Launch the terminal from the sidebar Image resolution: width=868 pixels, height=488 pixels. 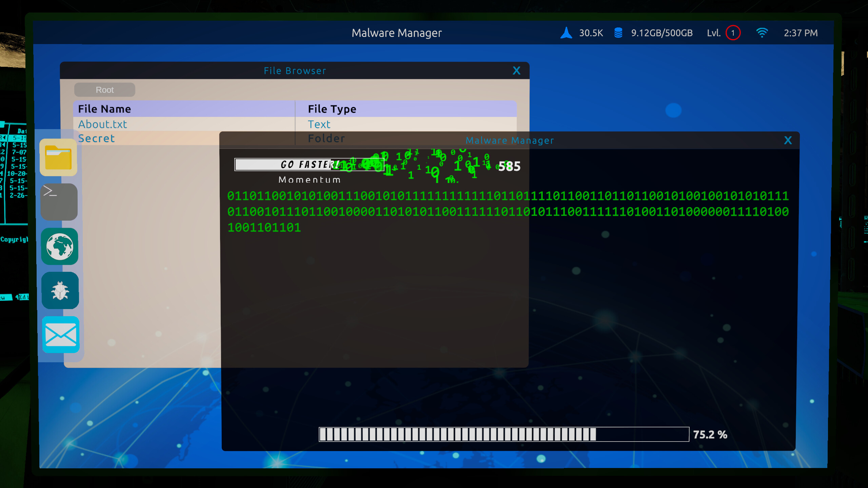(x=59, y=202)
